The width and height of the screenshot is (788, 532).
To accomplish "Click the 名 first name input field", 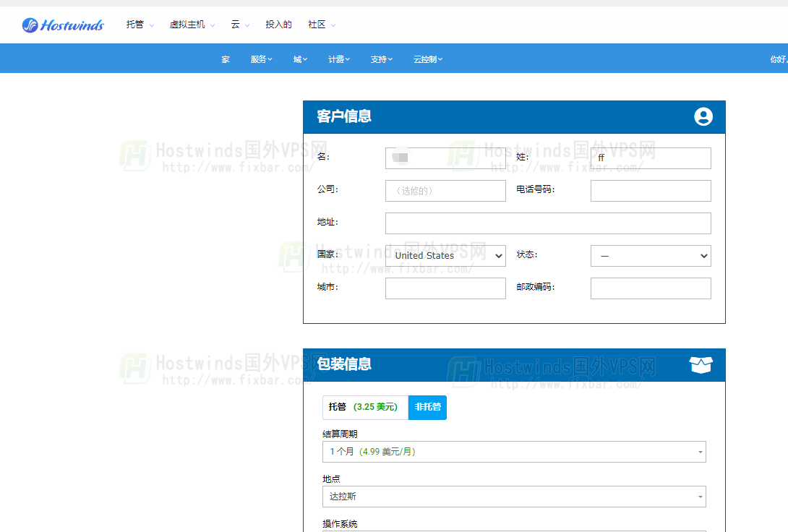I will (445, 158).
